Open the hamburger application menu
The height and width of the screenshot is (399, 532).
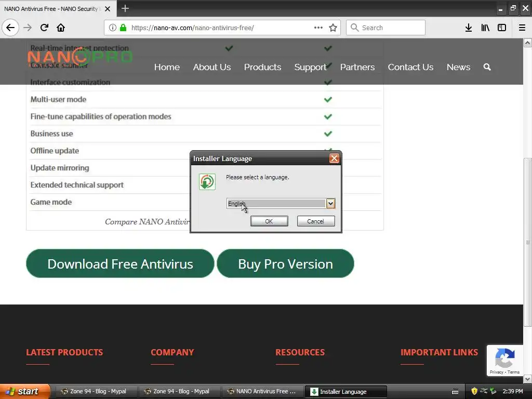tap(522, 28)
